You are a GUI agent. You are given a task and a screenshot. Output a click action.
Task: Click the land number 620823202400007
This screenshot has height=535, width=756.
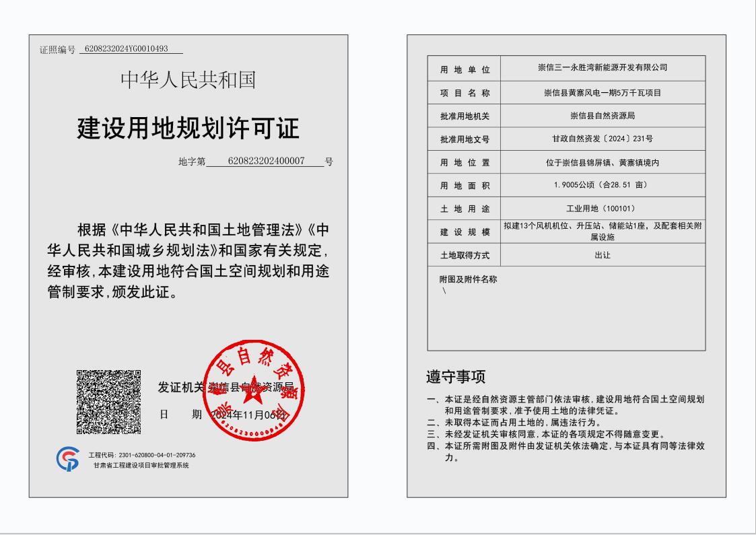(x=267, y=162)
